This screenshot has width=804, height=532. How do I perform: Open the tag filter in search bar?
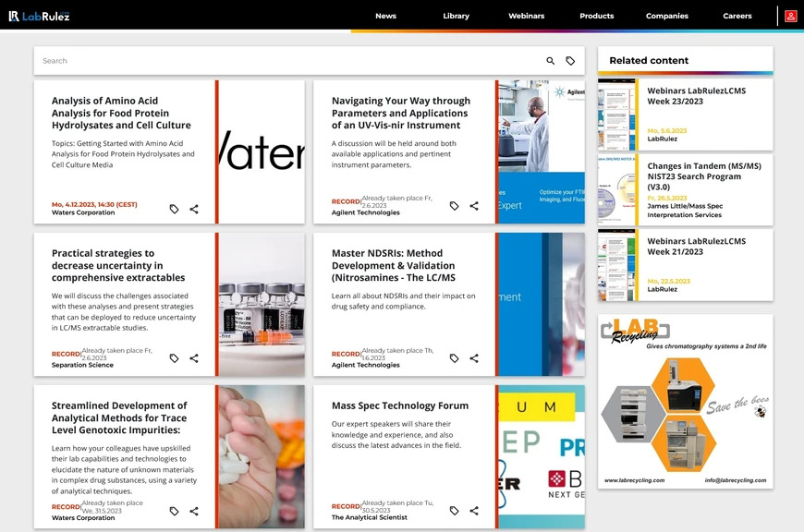[x=570, y=61]
